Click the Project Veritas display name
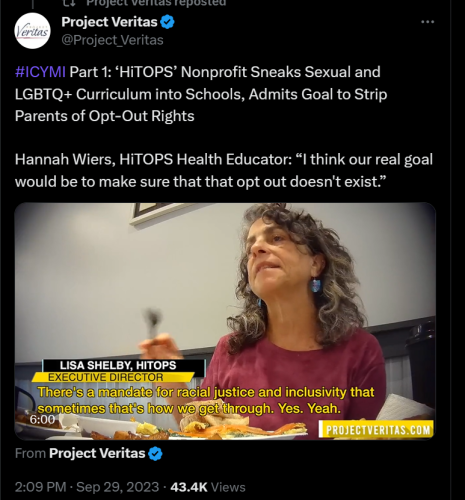 tap(109, 22)
